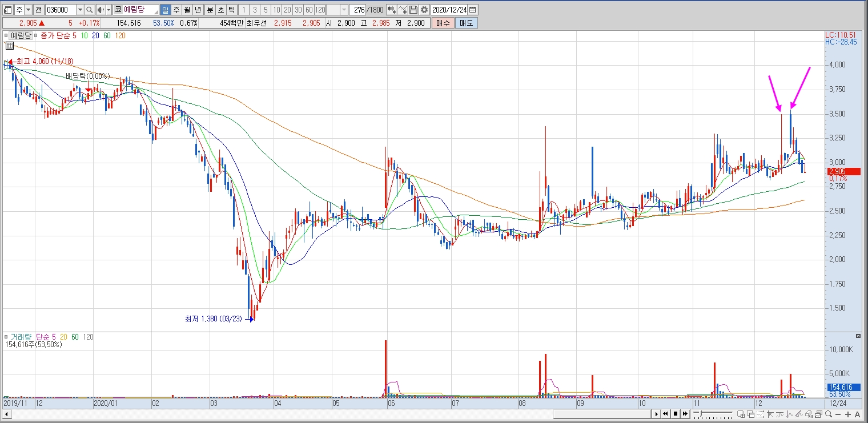Click the red 2,905 current price tag on axis
The height and width of the screenshot is (423, 868).
click(x=844, y=171)
